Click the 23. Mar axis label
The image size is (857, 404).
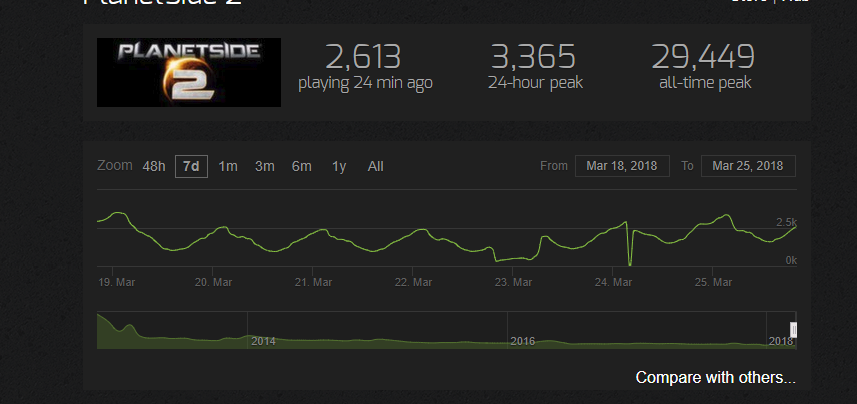513,283
